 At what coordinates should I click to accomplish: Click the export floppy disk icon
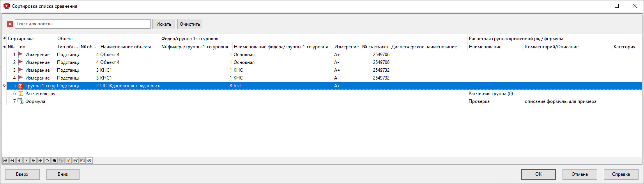pyautogui.click(x=75, y=160)
